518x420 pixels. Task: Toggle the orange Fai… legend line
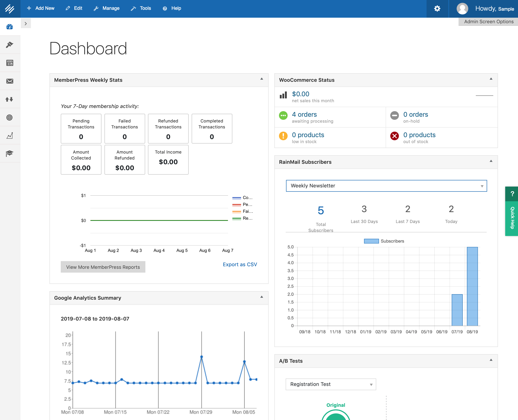pos(237,212)
